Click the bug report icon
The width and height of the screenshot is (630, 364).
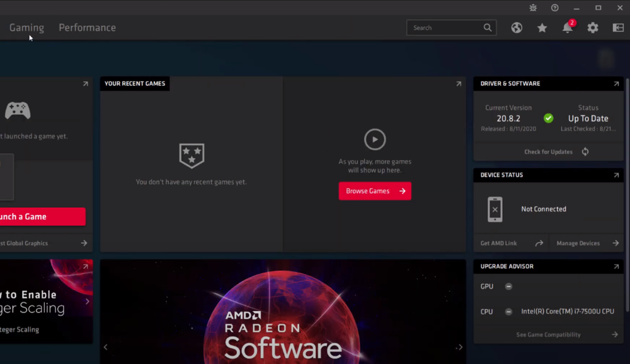[x=534, y=8]
